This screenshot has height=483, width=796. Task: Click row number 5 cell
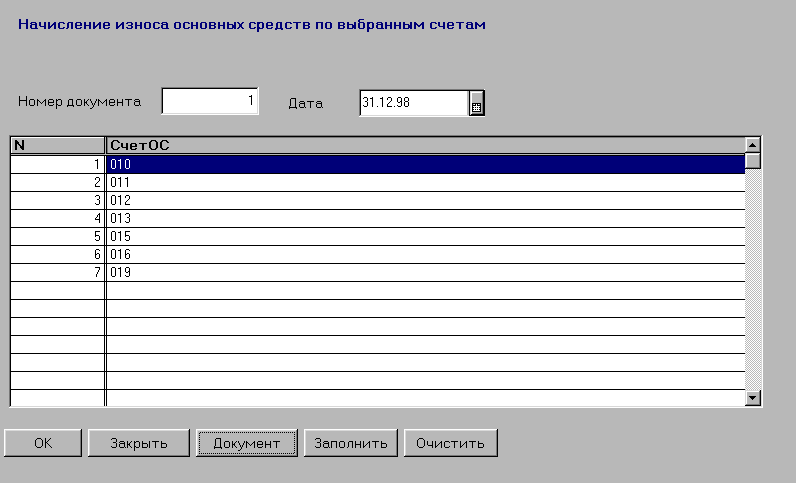coord(57,237)
